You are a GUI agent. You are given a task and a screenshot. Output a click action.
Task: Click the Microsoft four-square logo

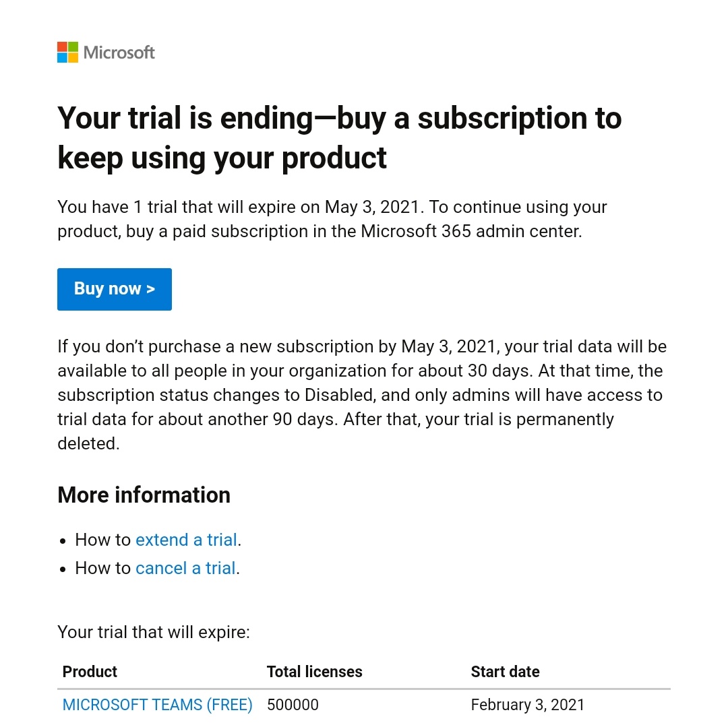(67, 52)
